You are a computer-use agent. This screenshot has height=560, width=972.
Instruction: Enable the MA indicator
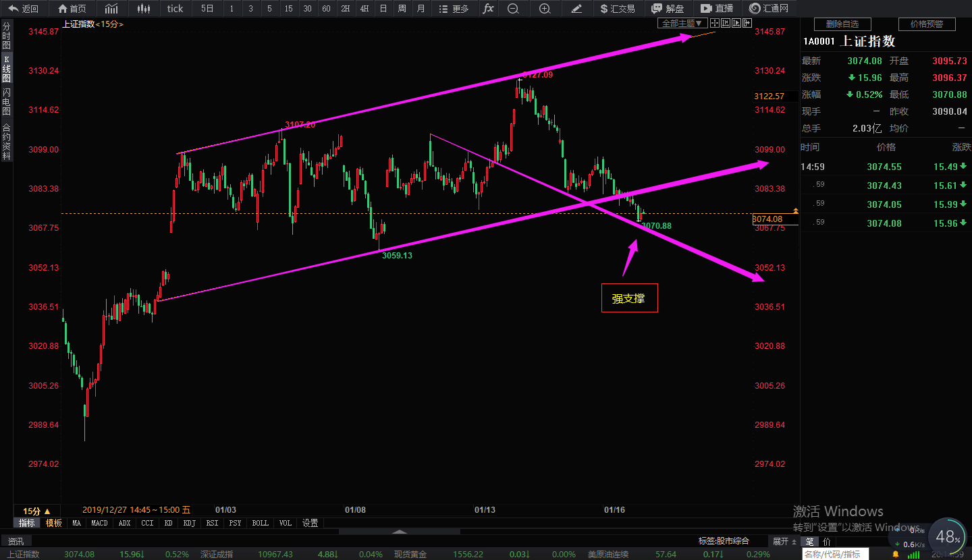coord(76,523)
